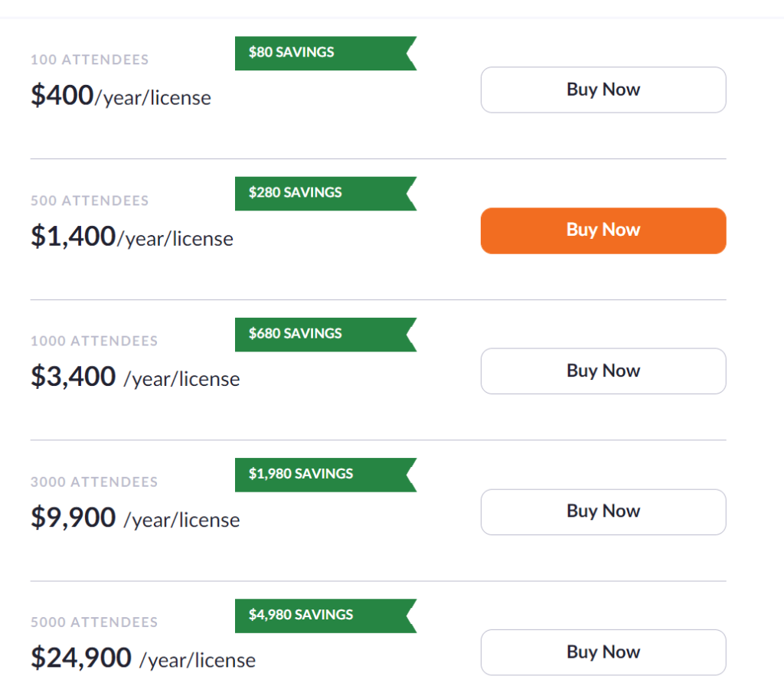784x696 pixels.
Task: Select the $24,900 /year/license price text
Action: click(x=143, y=658)
